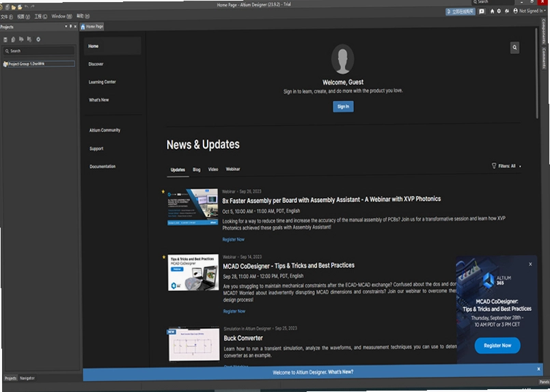Select the Webinar news tab
The width and height of the screenshot is (550, 392).
click(x=233, y=169)
